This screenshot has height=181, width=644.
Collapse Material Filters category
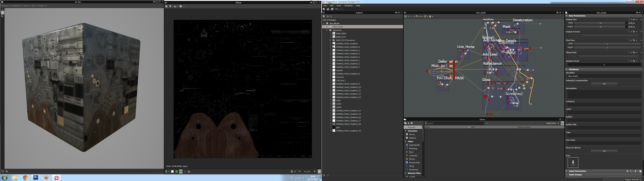pos(405,173)
